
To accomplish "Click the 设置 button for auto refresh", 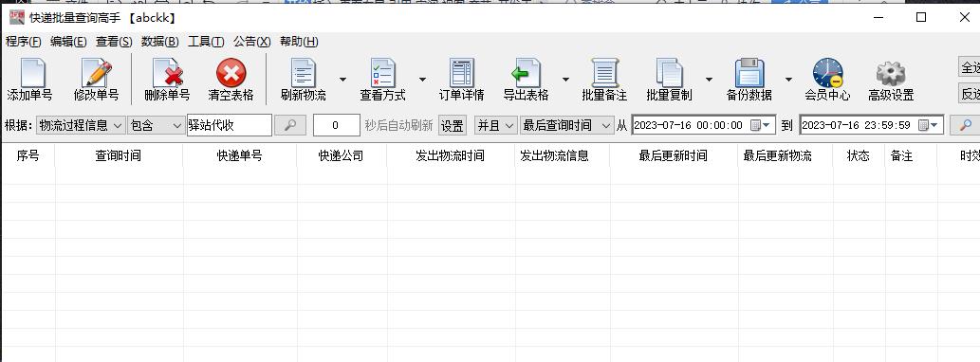I will (x=453, y=125).
